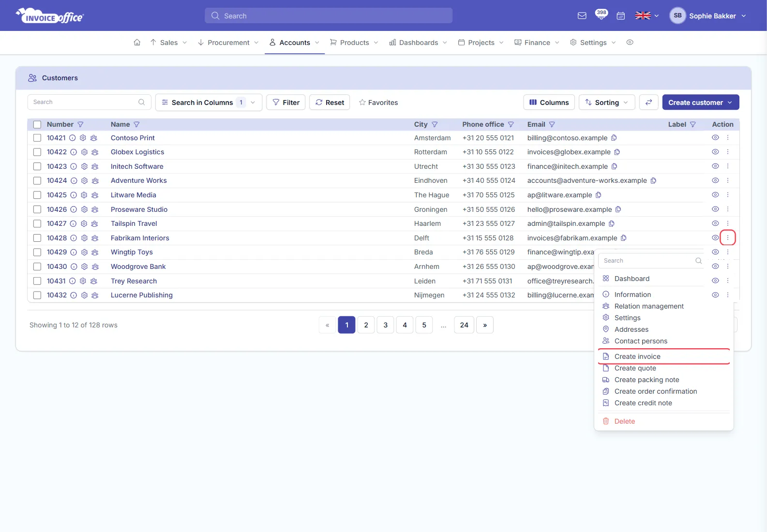Open Woodgrove Bank customer link
767x532 pixels.
138,266
